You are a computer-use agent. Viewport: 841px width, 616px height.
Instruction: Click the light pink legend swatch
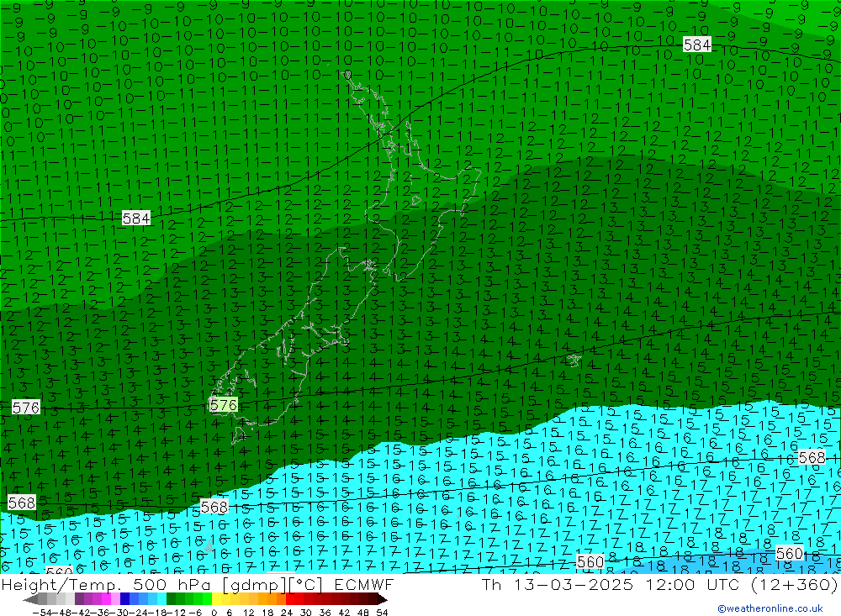(115, 599)
